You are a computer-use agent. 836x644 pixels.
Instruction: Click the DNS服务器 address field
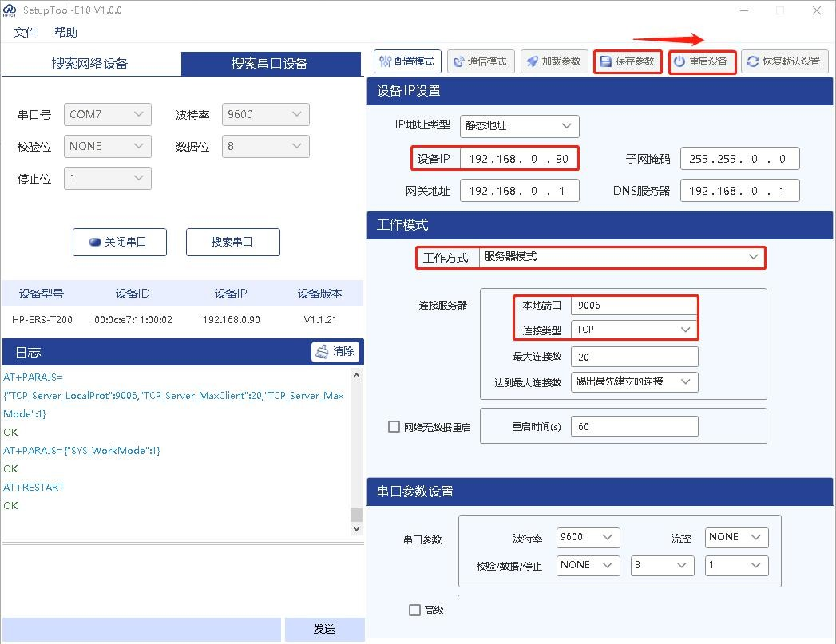tap(739, 191)
